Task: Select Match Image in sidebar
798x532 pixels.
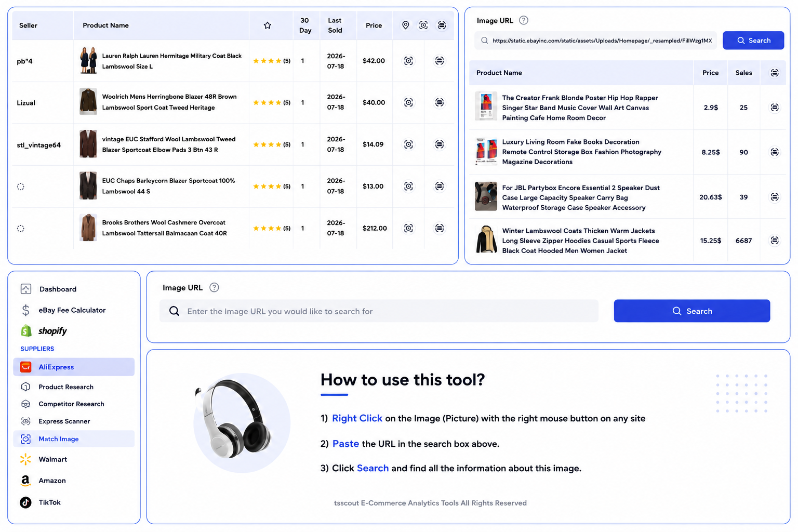Action: 74,439
